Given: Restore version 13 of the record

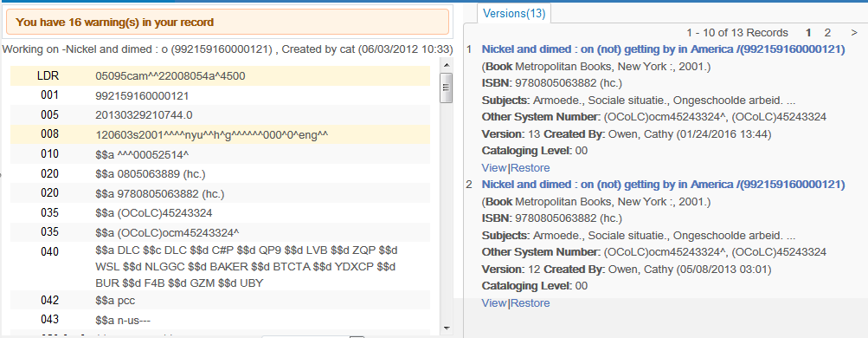Looking at the screenshot, I should point(530,167).
